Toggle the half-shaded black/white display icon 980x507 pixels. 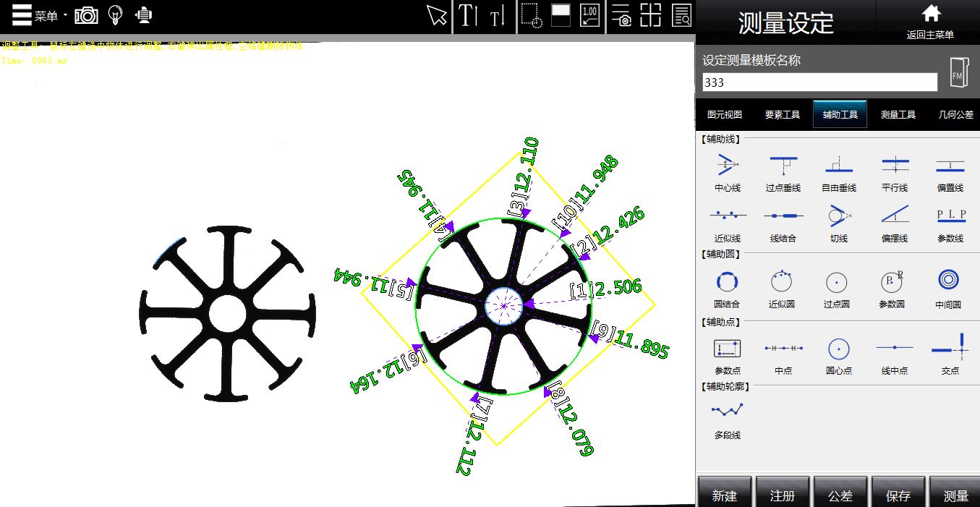pos(561,15)
